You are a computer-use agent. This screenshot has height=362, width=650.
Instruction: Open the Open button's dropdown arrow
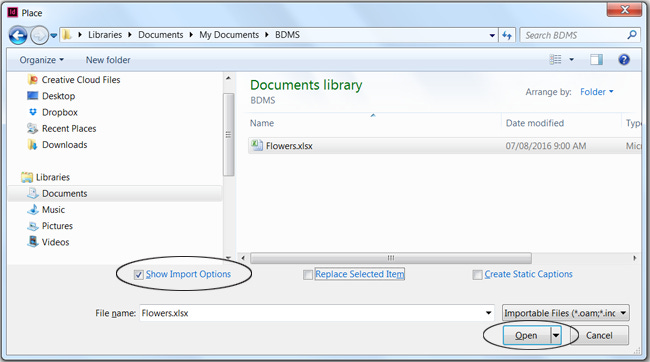[x=556, y=335]
